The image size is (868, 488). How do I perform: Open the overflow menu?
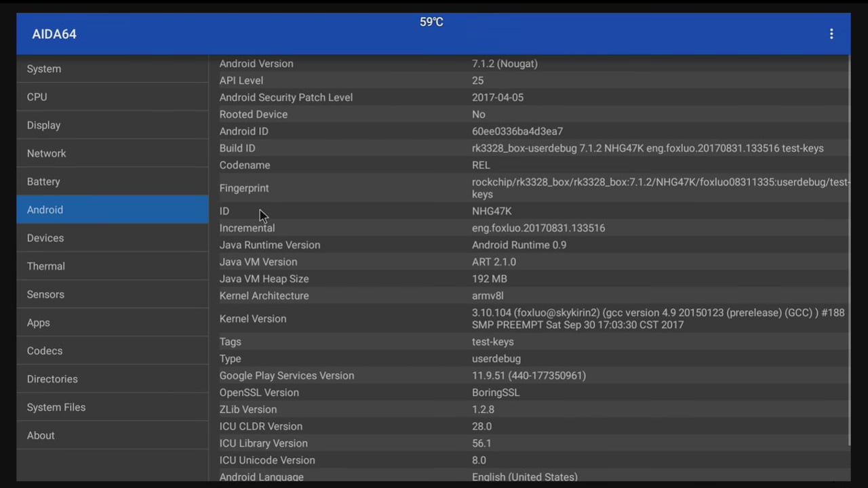(831, 34)
